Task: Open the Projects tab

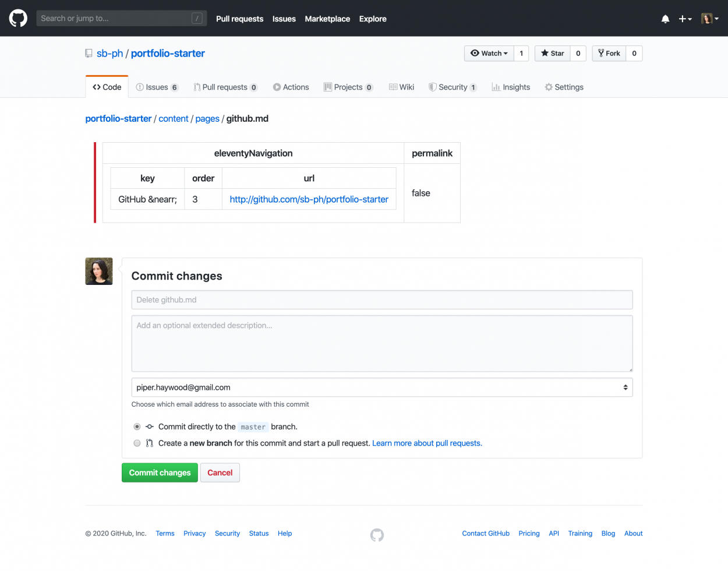Action: coord(348,87)
